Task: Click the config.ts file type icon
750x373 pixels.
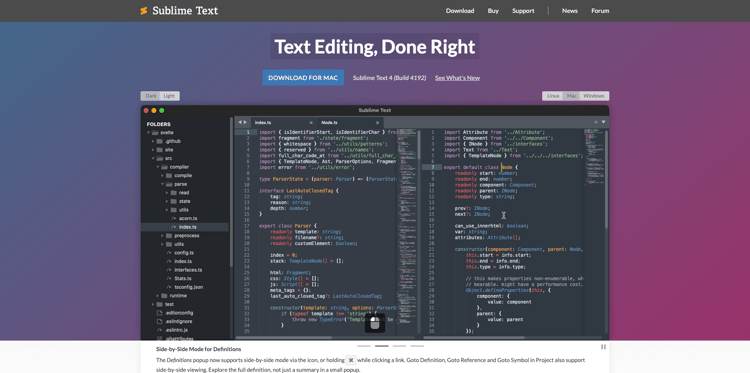Action: 169,253
